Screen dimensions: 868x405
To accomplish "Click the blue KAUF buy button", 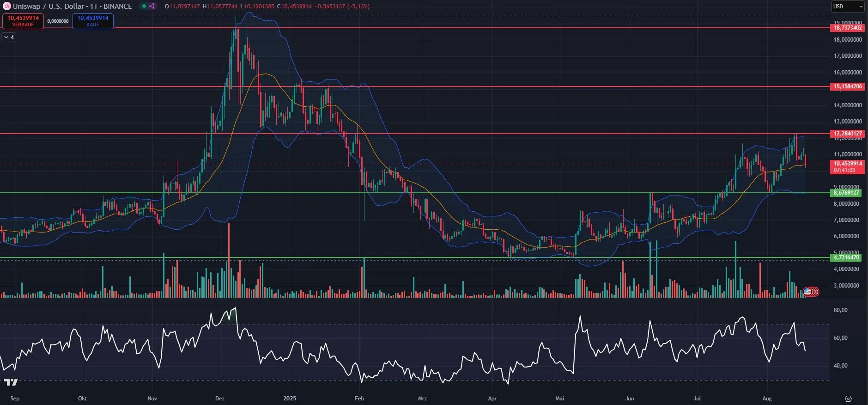I will [93, 21].
